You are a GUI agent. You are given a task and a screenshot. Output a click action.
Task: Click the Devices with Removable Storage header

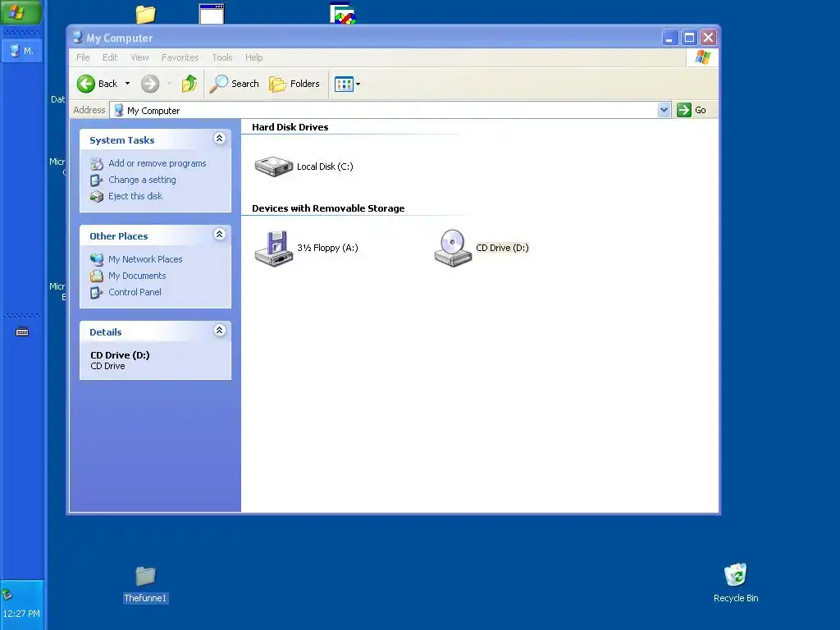[328, 208]
